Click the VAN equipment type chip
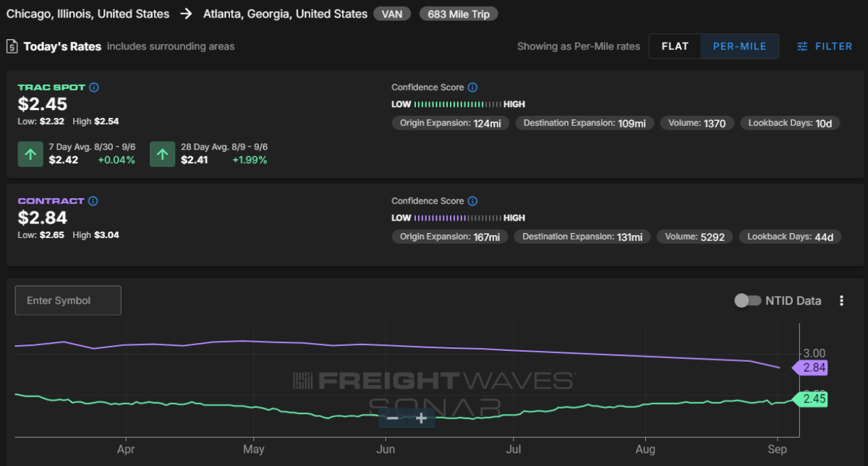 pyautogui.click(x=393, y=14)
